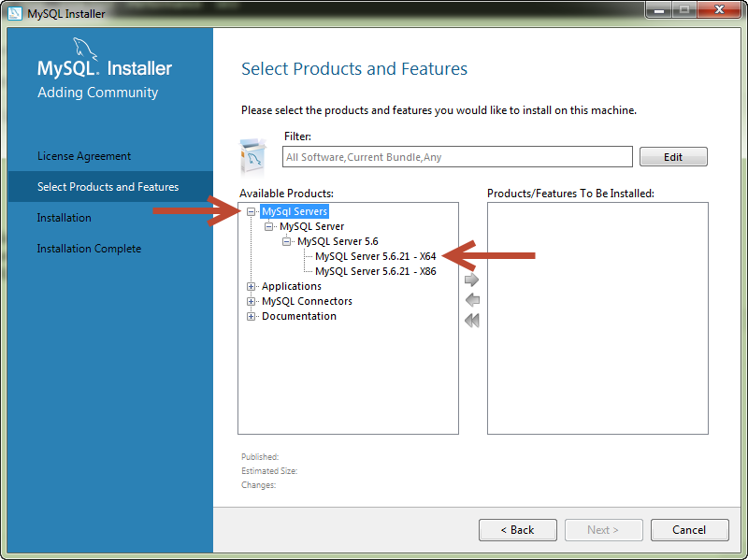Select MySQL Server 5.6.21 - X86
Viewport: 748px width, 560px height.
click(x=376, y=271)
